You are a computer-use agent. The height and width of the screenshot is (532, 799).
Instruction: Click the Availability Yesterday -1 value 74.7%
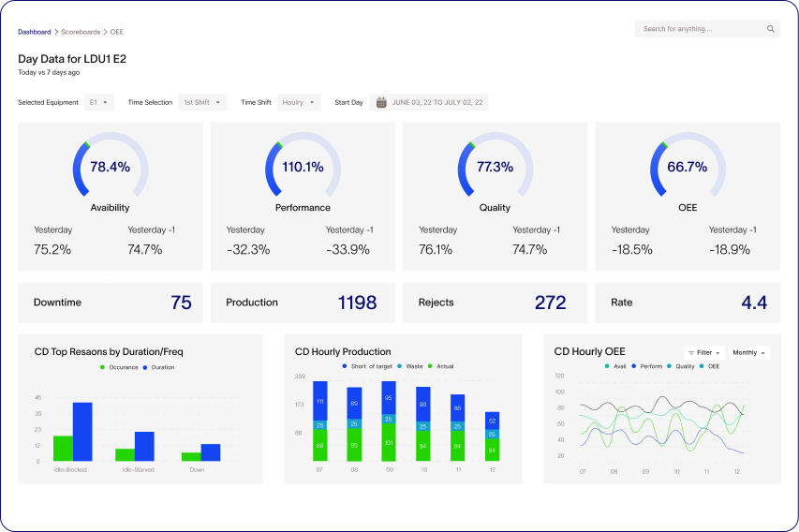144,250
